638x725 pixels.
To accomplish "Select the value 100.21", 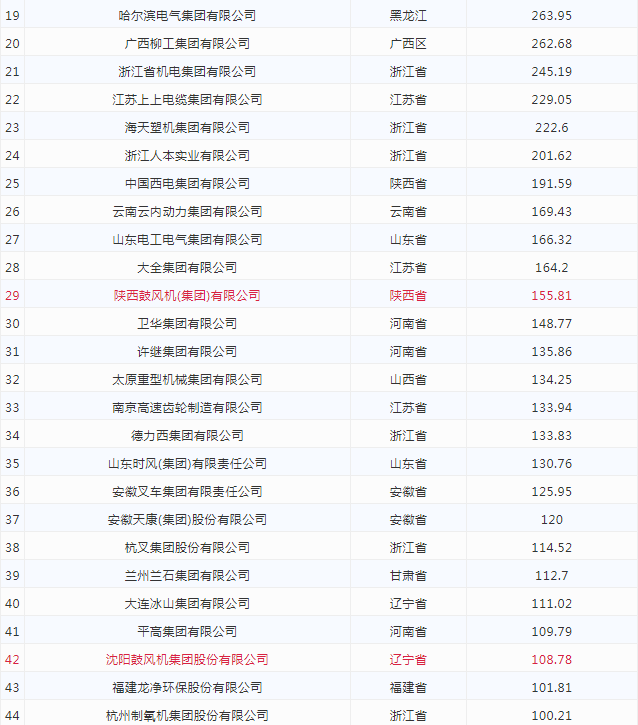I will (552, 715).
